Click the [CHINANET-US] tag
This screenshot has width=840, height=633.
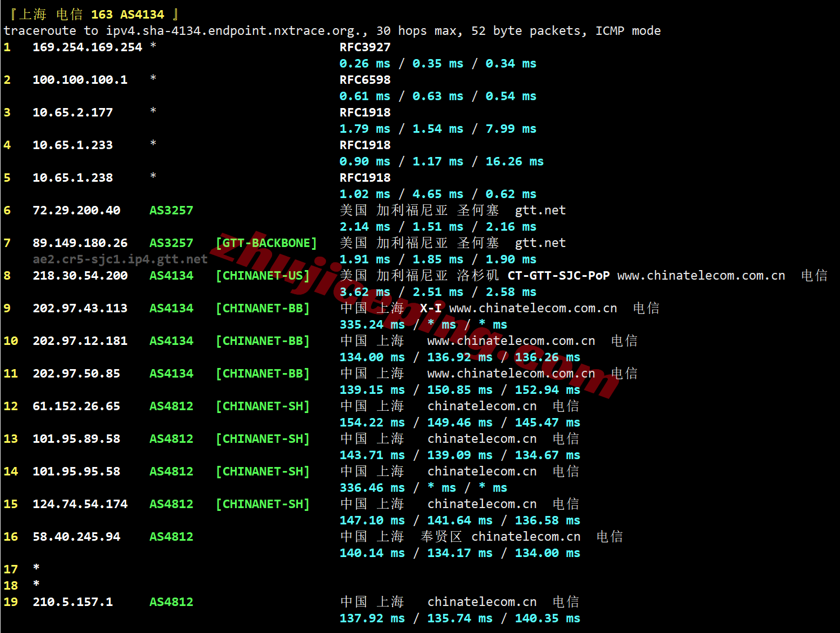[x=263, y=276]
